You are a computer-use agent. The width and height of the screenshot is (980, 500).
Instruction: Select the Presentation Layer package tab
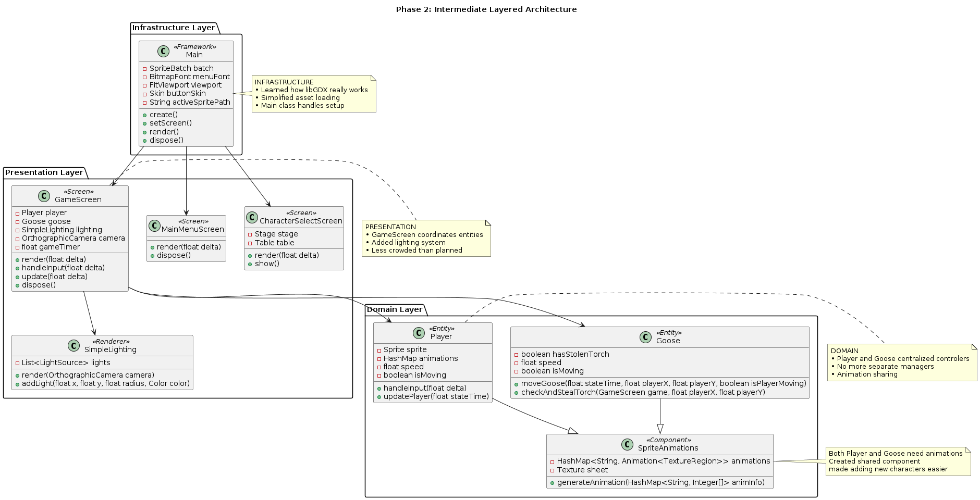(44, 173)
